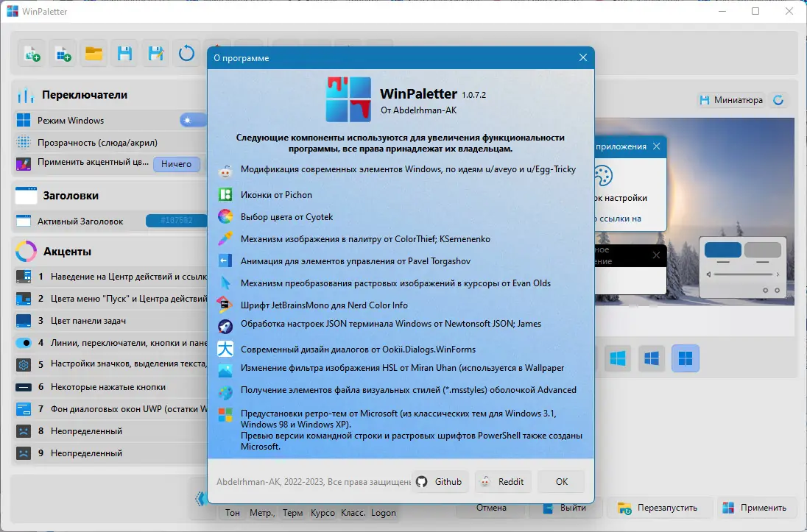This screenshot has height=532, width=807.
Task: Click the 'Перезапустить' button
Action: 660,508
